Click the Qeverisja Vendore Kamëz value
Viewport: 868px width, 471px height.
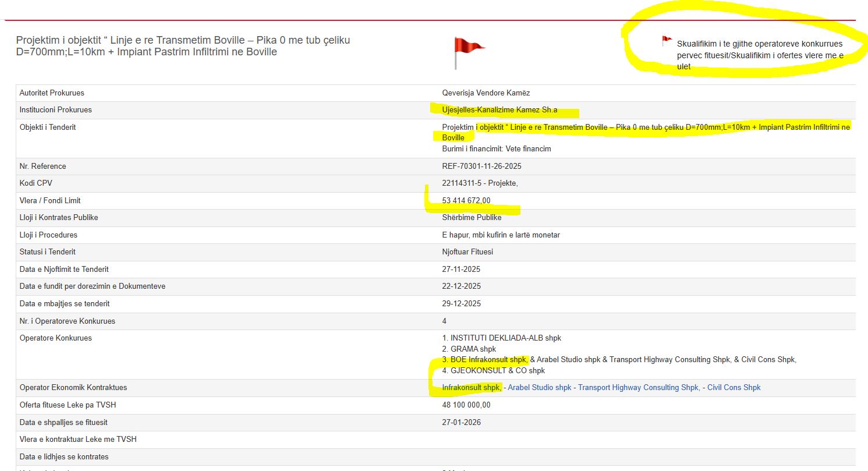pos(486,93)
